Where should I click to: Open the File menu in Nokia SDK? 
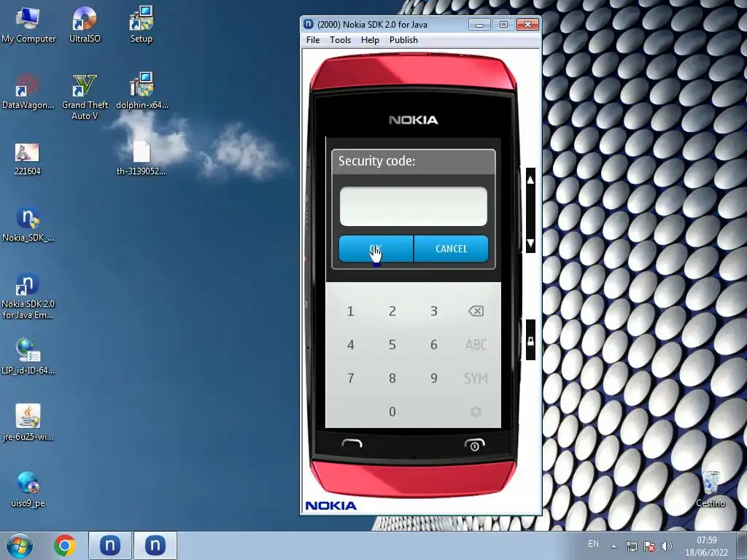click(312, 40)
